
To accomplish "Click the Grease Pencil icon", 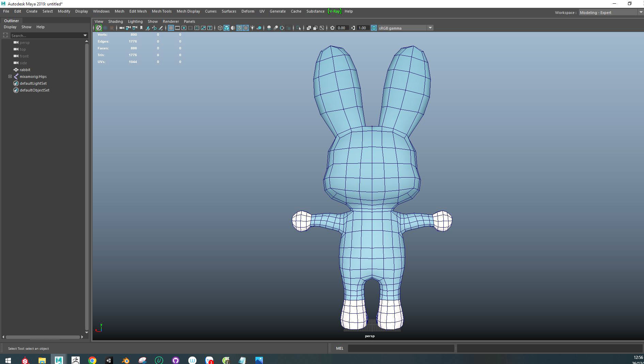I will point(161,28).
